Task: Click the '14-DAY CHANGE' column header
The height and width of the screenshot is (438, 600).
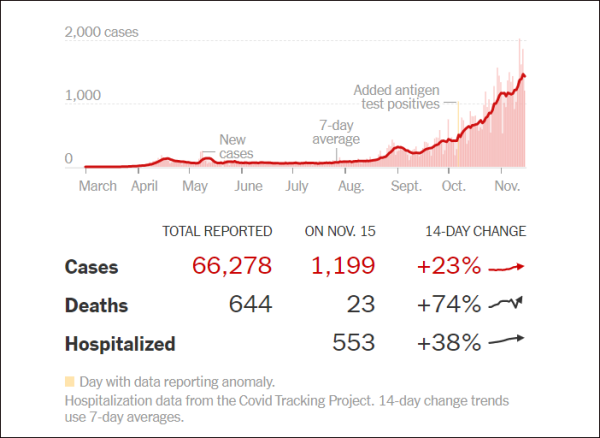Action: 476,231
